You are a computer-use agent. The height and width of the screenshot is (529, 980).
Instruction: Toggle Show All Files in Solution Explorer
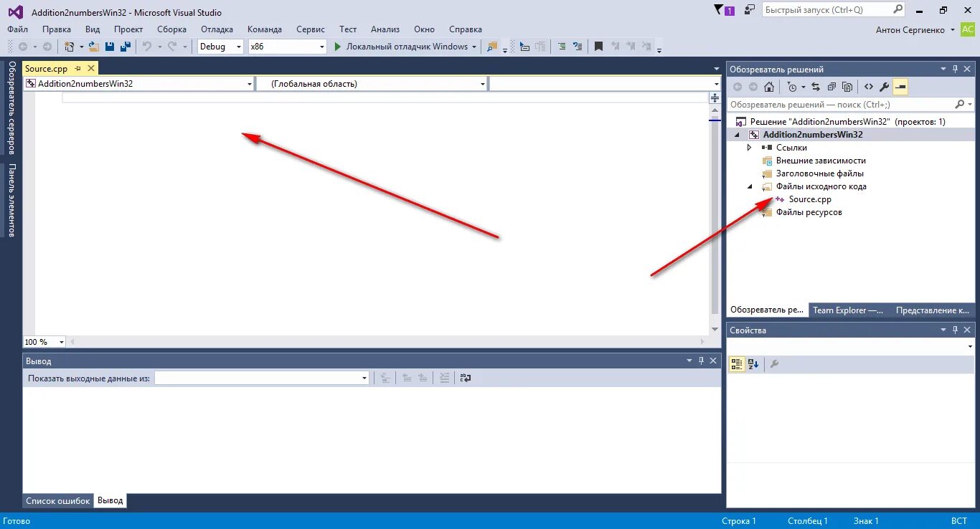(847, 87)
